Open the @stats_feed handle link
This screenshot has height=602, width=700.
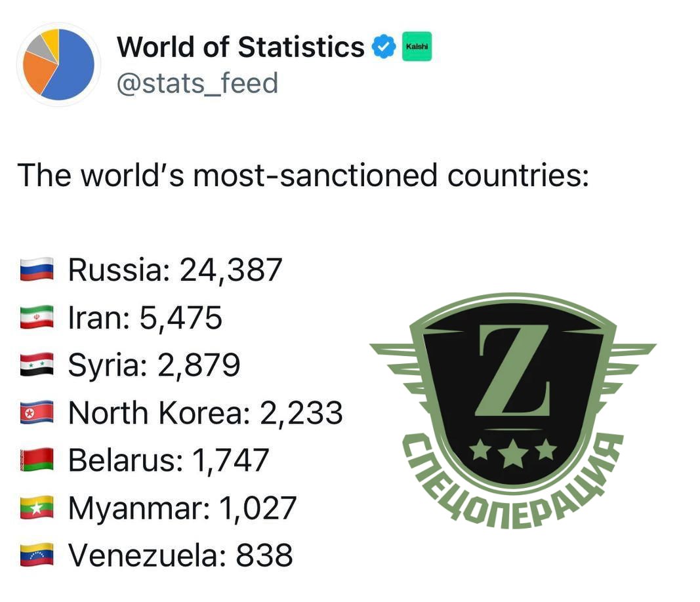click(x=197, y=83)
